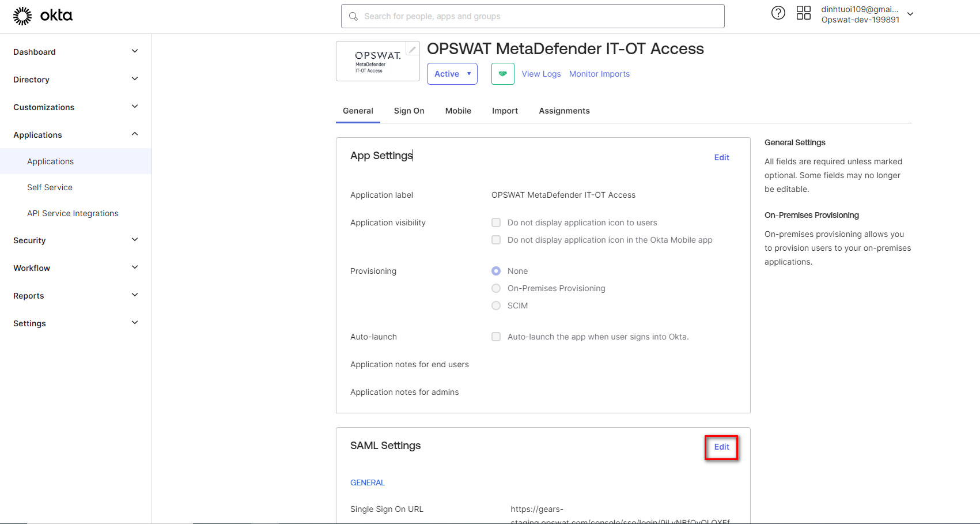This screenshot has height=524, width=980.
Task: Open the account menu chevron
Action: pyautogui.click(x=910, y=14)
